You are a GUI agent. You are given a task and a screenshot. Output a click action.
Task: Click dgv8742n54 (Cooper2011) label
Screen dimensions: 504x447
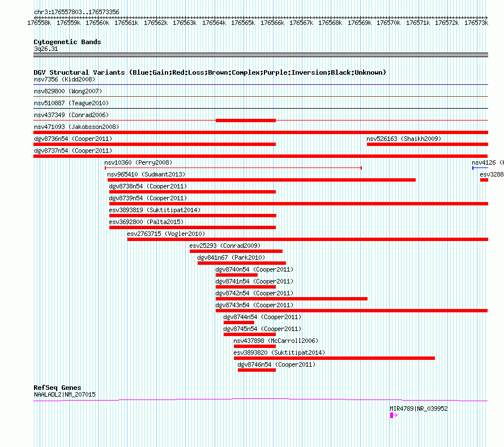(254, 293)
